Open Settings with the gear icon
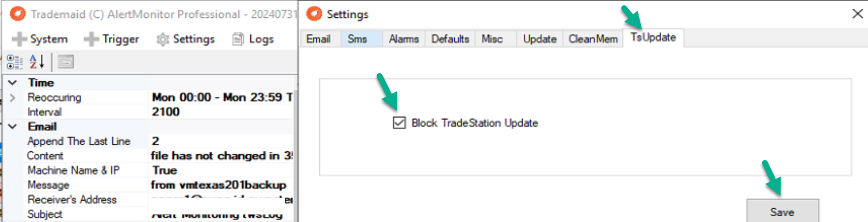 (x=163, y=39)
